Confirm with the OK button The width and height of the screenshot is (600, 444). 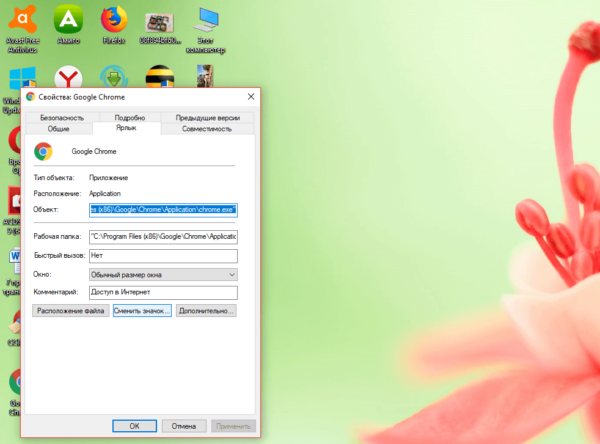135,426
